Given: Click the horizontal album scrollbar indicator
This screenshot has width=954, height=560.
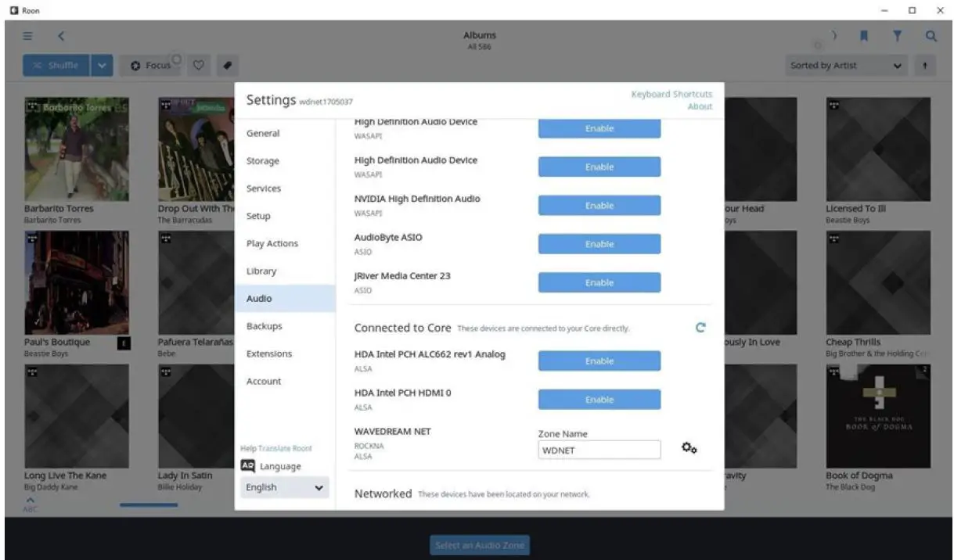Looking at the screenshot, I should [149, 505].
